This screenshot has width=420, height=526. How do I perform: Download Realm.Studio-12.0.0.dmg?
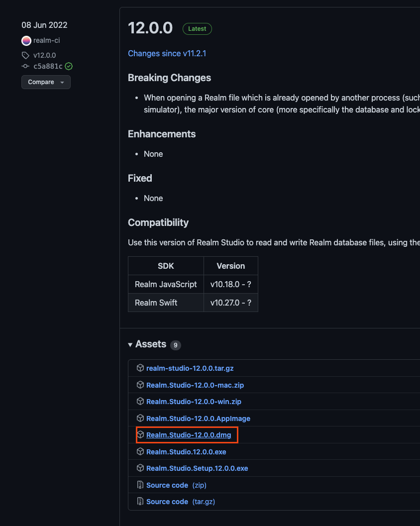coord(189,435)
